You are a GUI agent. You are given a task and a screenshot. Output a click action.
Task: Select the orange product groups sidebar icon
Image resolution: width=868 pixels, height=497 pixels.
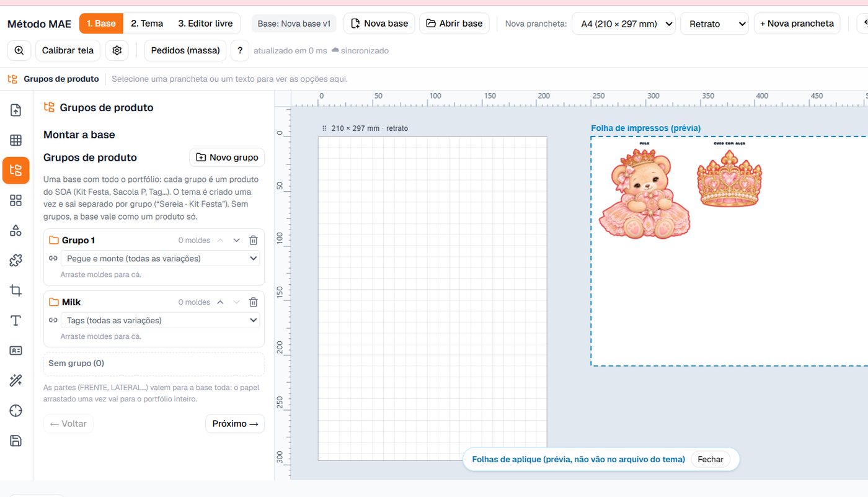pos(16,171)
